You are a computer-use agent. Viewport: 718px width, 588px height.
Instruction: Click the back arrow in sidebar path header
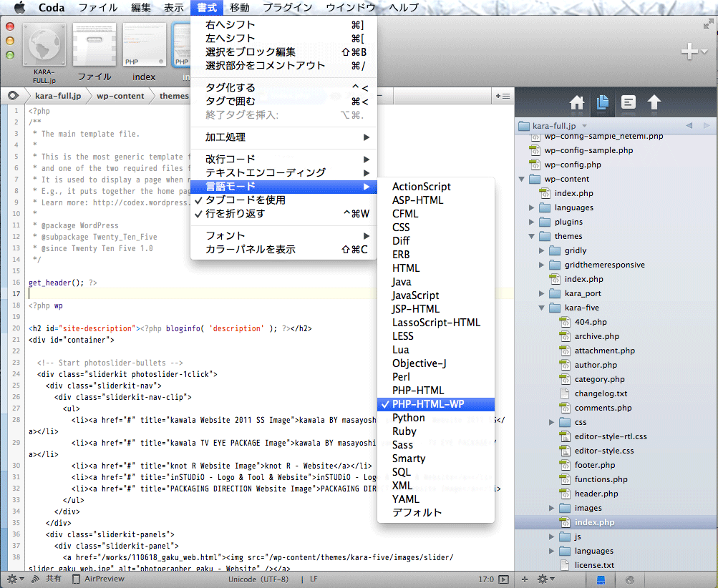click(689, 125)
